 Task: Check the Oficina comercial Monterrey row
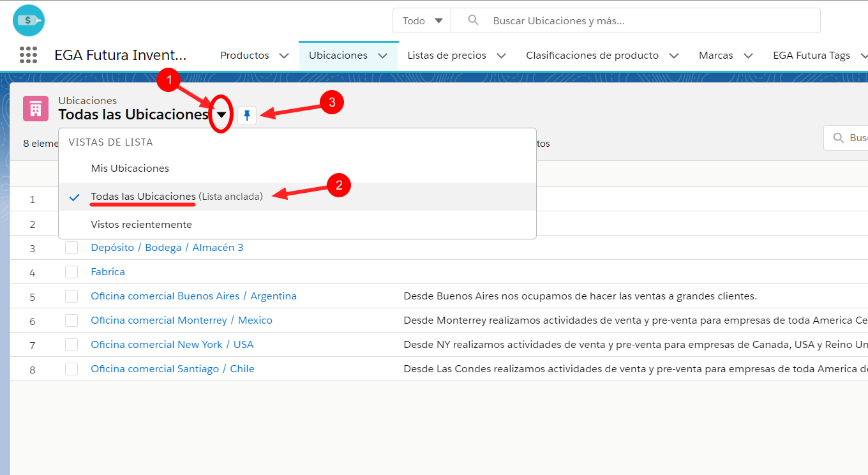71,320
